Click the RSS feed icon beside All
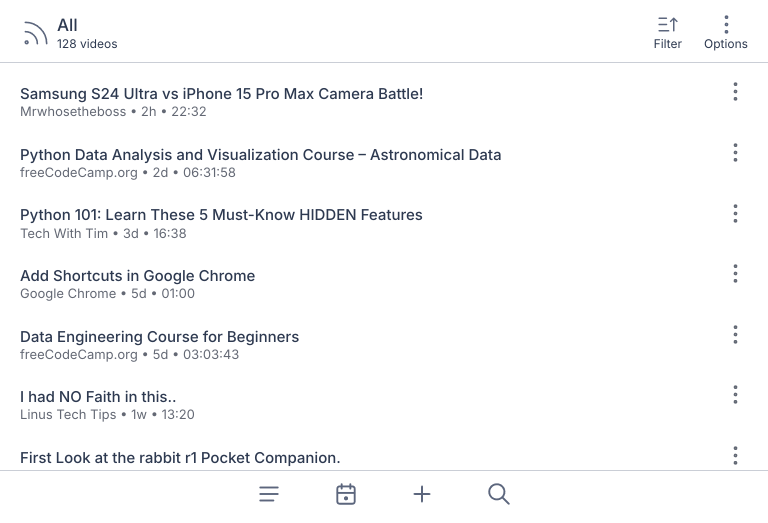 pyautogui.click(x=35, y=34)
